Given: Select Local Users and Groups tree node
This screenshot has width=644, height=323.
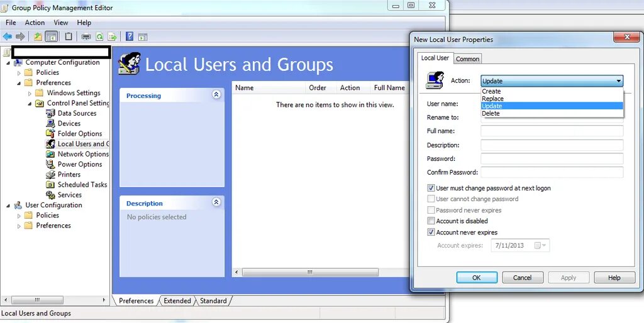Looking at the screenshot, I should 84,144.
